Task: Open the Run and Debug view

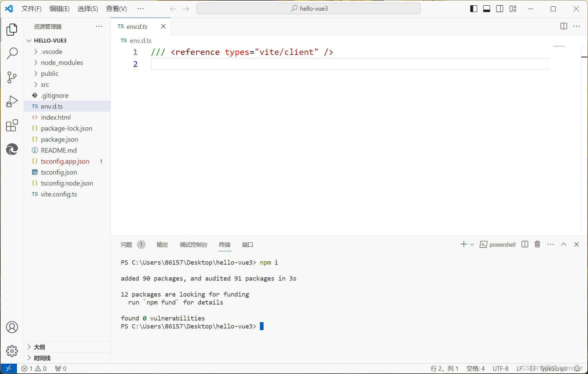Action: 12,101
